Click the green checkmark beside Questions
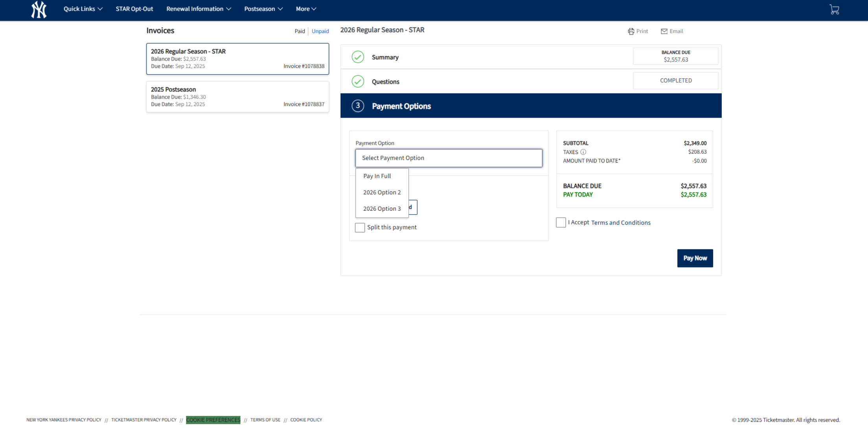868x430 pixels. click(357, 81)
